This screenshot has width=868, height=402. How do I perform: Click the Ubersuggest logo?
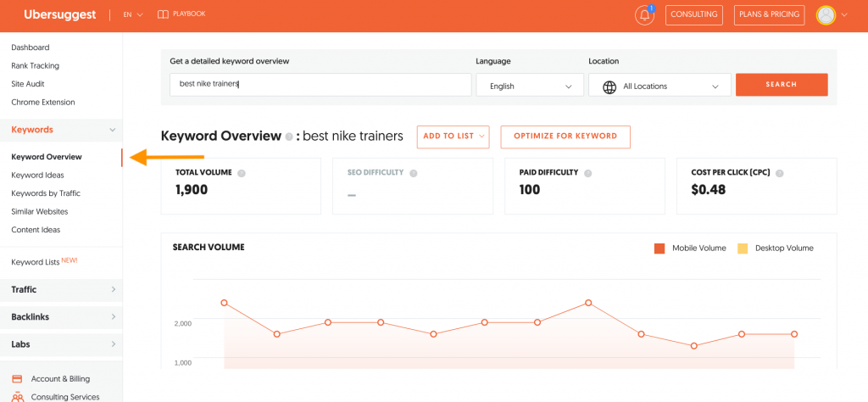point(60,15)
